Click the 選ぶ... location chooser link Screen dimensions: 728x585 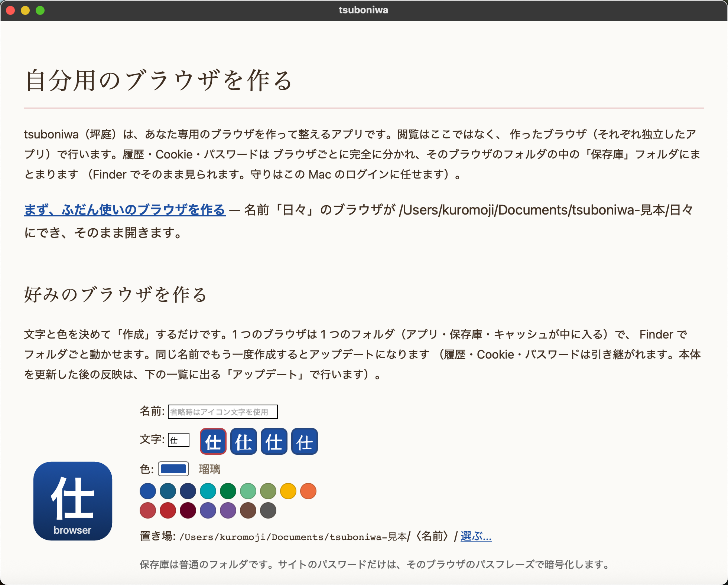coord(476,536)
